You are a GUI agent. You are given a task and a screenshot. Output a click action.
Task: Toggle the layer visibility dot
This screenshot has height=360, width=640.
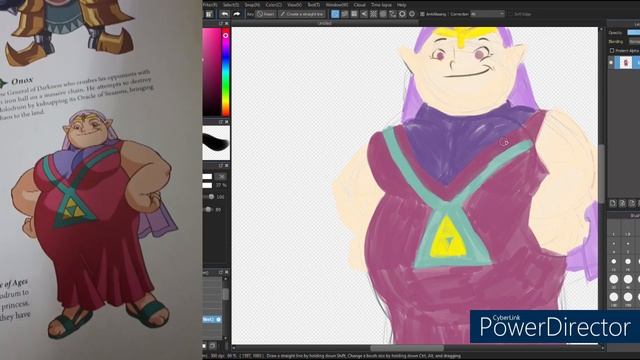(611, 63)
